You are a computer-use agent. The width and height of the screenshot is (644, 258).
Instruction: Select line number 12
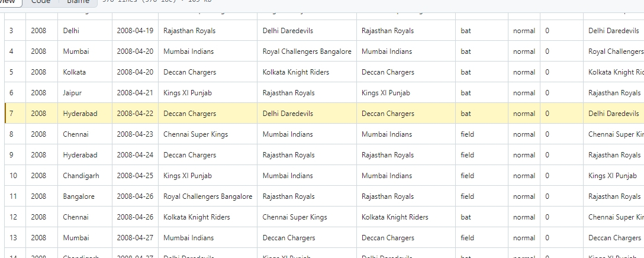point(15,217)
